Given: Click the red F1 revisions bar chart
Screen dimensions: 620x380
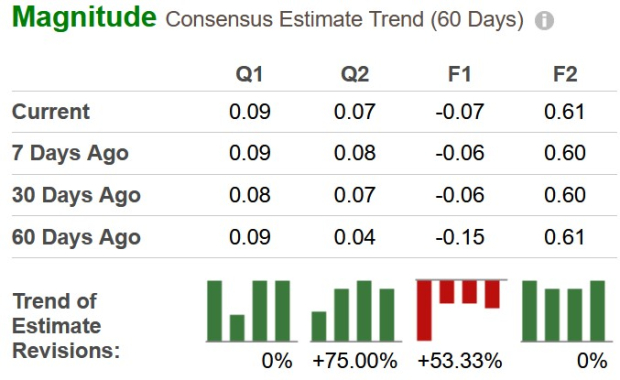Looking at the screenshot, I should click(461, 310).
